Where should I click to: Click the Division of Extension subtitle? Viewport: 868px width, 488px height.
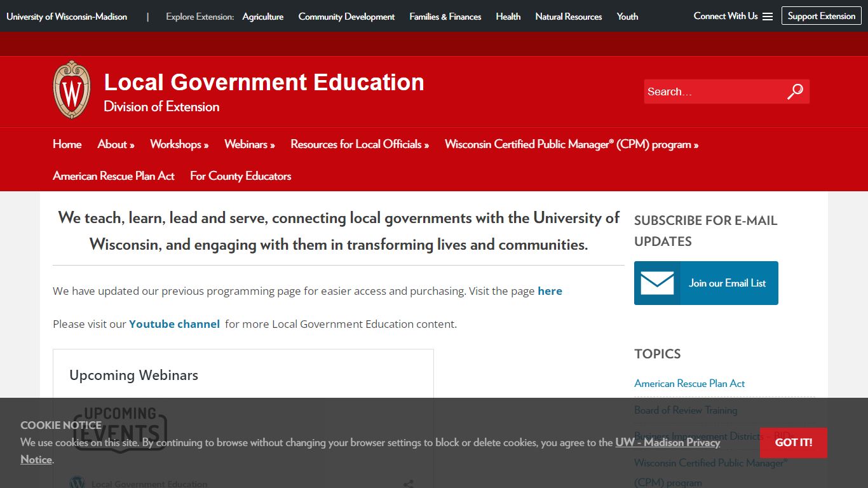pos(162,107)
